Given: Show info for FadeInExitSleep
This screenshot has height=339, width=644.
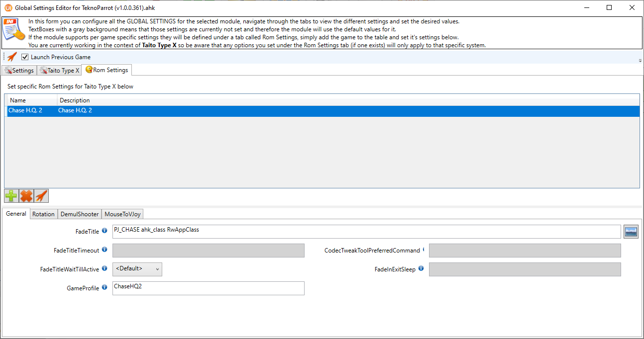Looking at the screenshot, I should coord(421,268).
